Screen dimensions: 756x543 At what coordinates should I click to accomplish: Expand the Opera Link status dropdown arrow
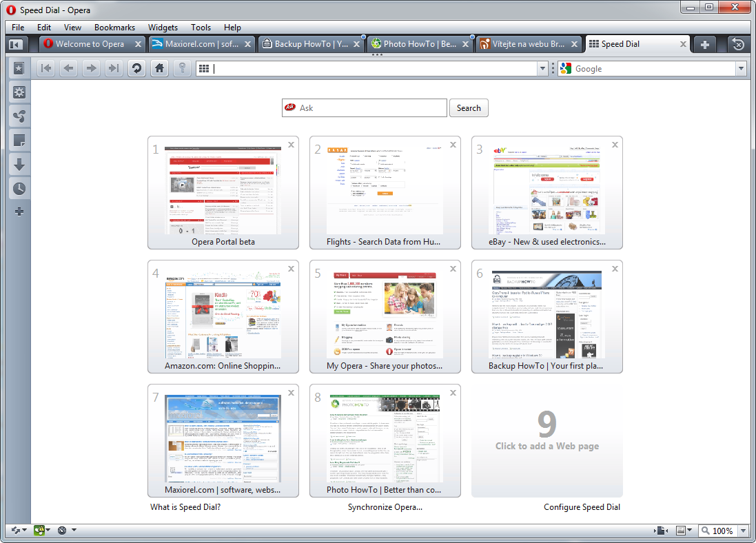(24, 531)
